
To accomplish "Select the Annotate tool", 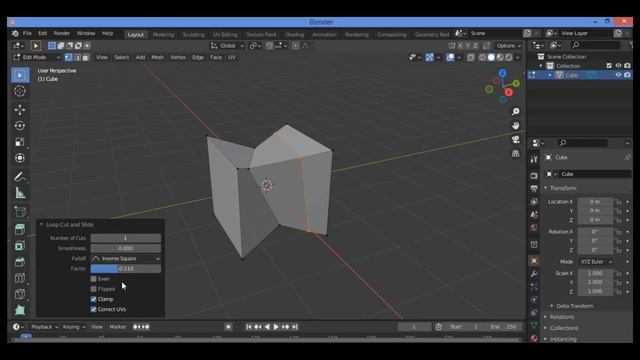I will pyautogui.click(x=20, y=177).
